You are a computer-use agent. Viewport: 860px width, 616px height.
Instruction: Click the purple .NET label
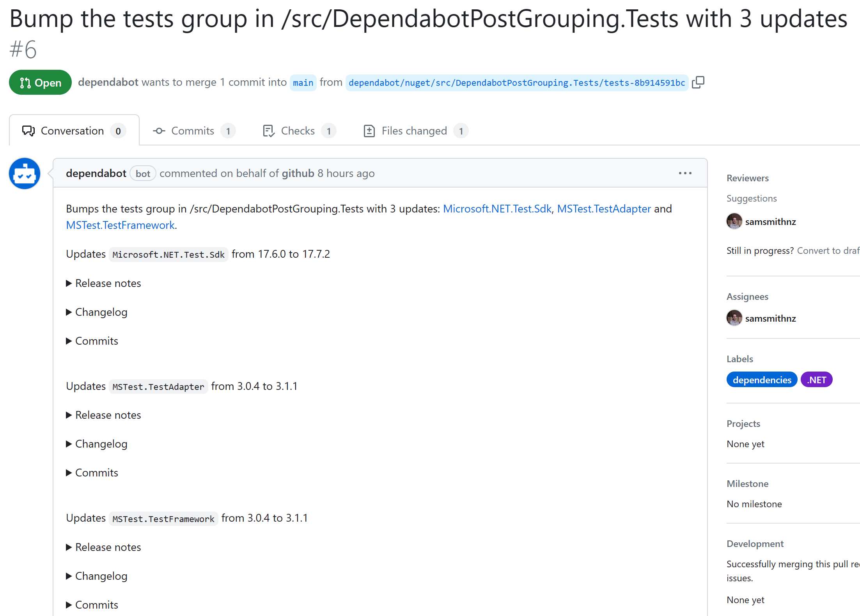pos(816,380)
